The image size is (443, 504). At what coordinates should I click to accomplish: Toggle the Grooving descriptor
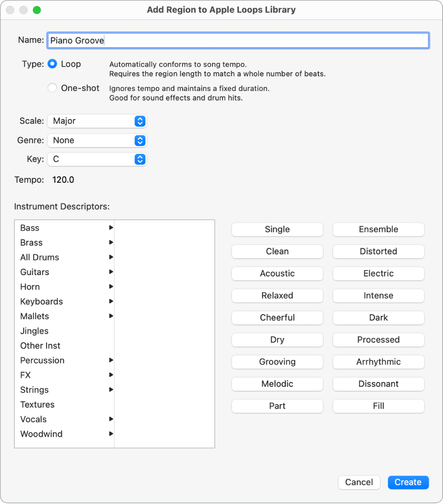277,362
